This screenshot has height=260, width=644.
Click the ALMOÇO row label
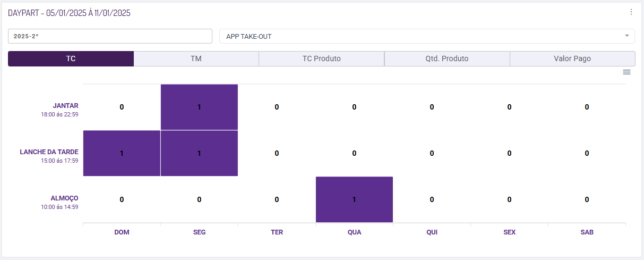pos(64,198)
